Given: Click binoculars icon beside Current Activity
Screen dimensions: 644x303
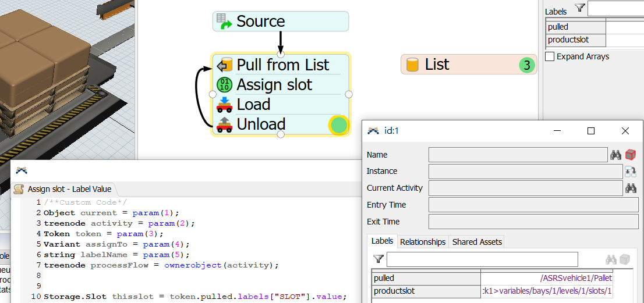Looking at the screenshot, I should [x=630, y=188].
